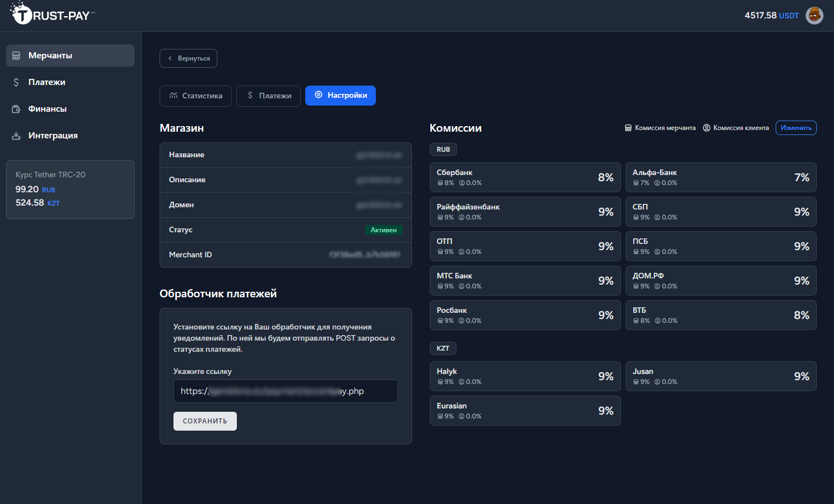Click Изменить to edit commissions

coord(796,128)
